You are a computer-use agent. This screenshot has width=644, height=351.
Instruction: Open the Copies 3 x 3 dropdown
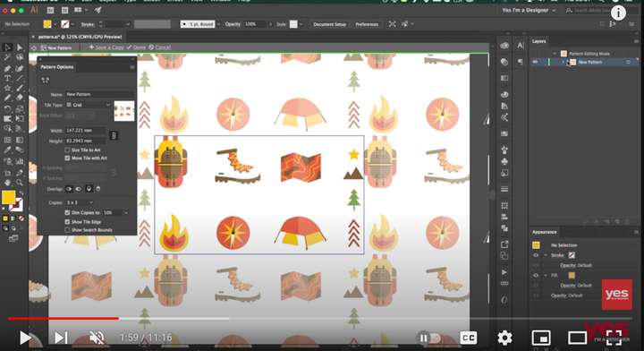pos(80,202)
